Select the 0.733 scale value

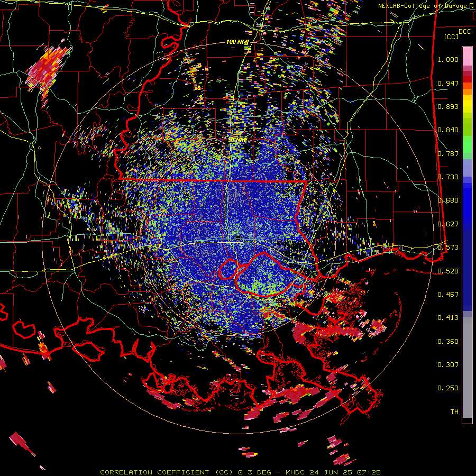(x=448, y=177)
